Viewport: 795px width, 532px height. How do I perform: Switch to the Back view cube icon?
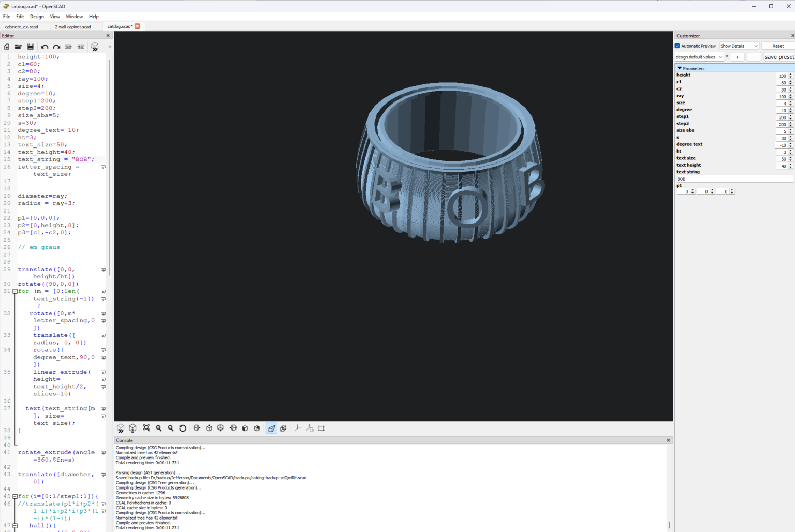click(257, 428)
